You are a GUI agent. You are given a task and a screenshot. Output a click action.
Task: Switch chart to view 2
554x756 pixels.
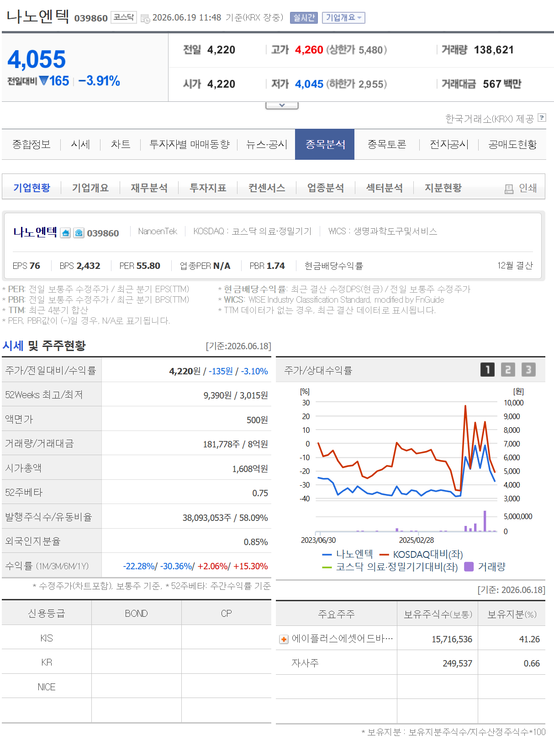508,369
